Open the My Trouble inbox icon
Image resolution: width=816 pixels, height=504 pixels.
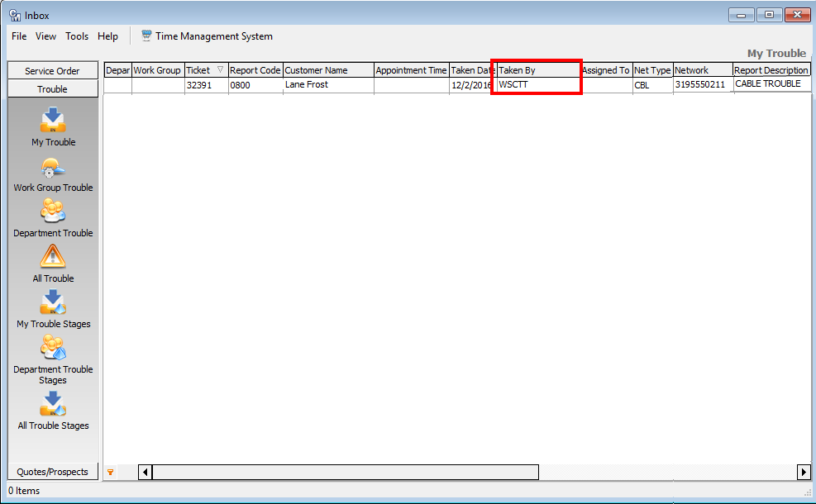[x=53, y=120]
